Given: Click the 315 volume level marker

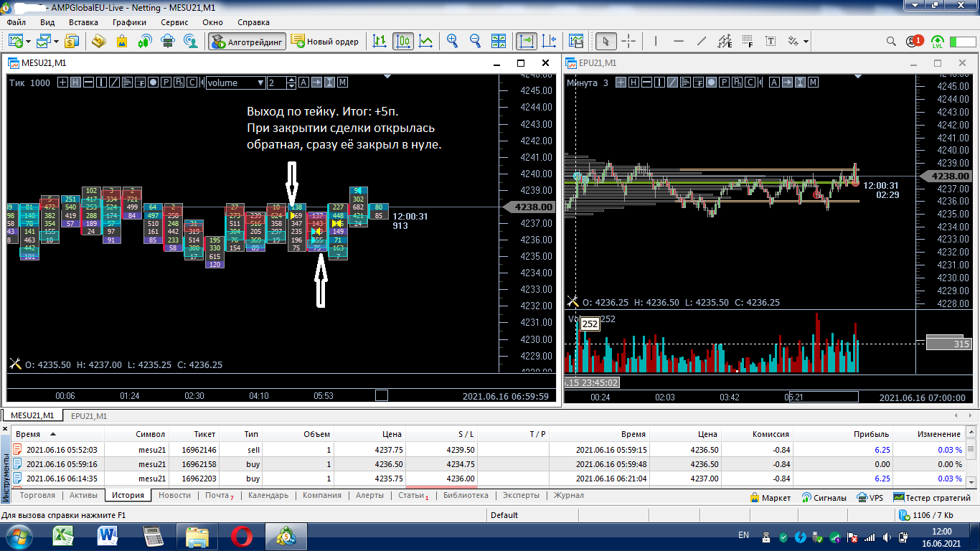Looking at the screenshot, I should click(948, 344).
